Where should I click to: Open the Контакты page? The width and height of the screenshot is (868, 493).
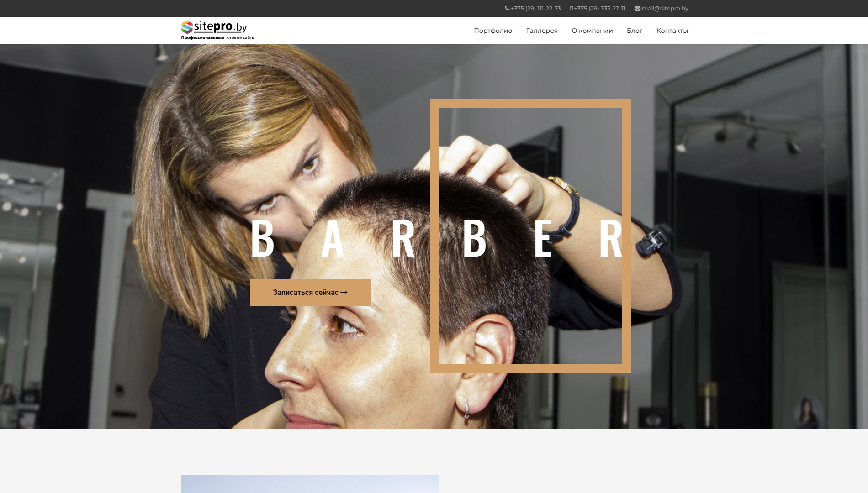pos(672,31)
